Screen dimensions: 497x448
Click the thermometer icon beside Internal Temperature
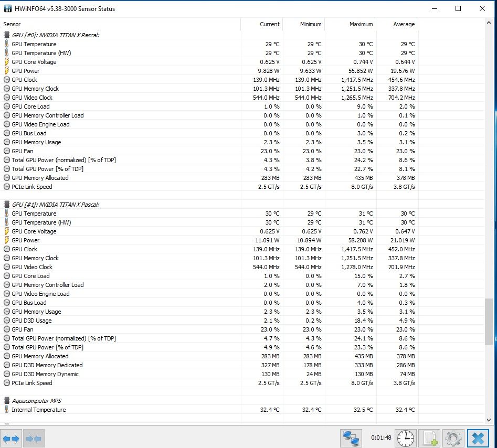point(6,409)
